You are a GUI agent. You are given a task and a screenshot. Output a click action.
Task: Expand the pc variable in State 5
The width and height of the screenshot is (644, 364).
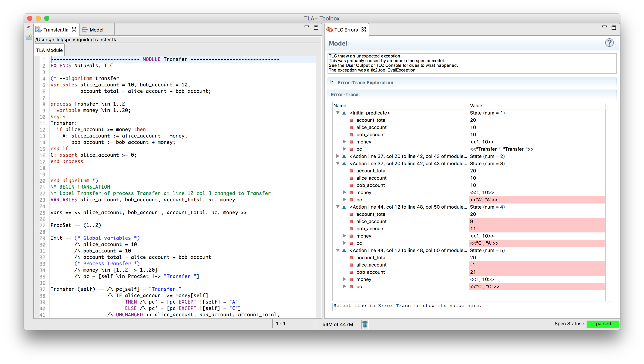[344, 287]
